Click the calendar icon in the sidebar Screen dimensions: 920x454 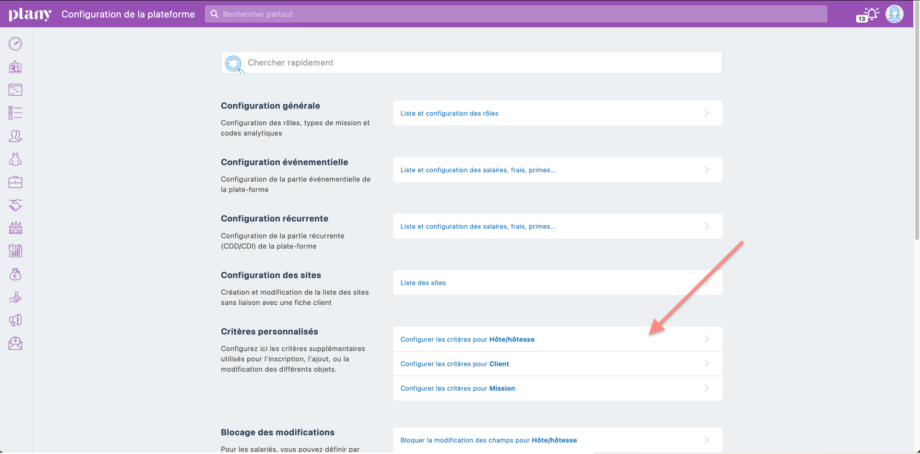(x=15, y=251)
